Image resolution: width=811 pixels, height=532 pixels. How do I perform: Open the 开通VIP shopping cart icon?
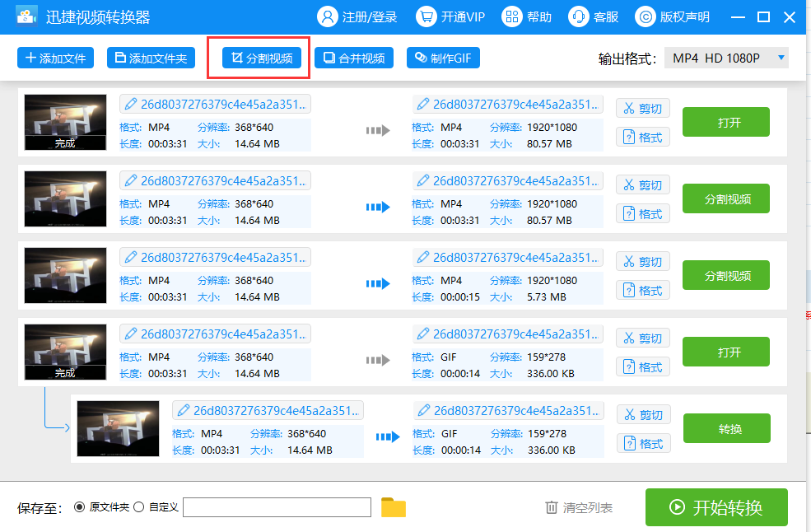coord(426,16)
